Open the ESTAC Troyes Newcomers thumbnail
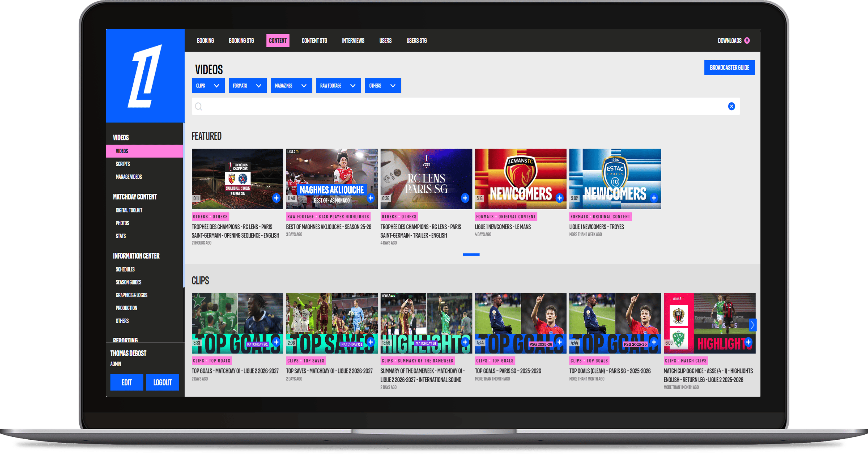The height and width of the screenshot is (454, 868). 615,179
